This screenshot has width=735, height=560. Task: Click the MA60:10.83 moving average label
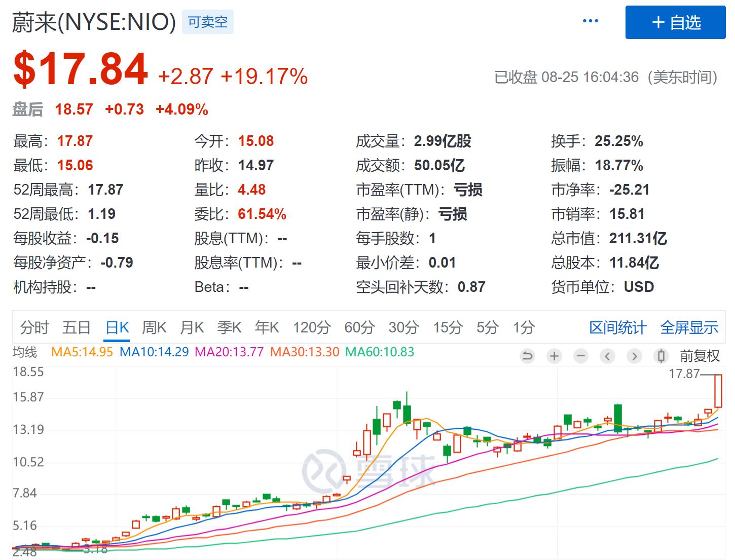pos(380,352)
